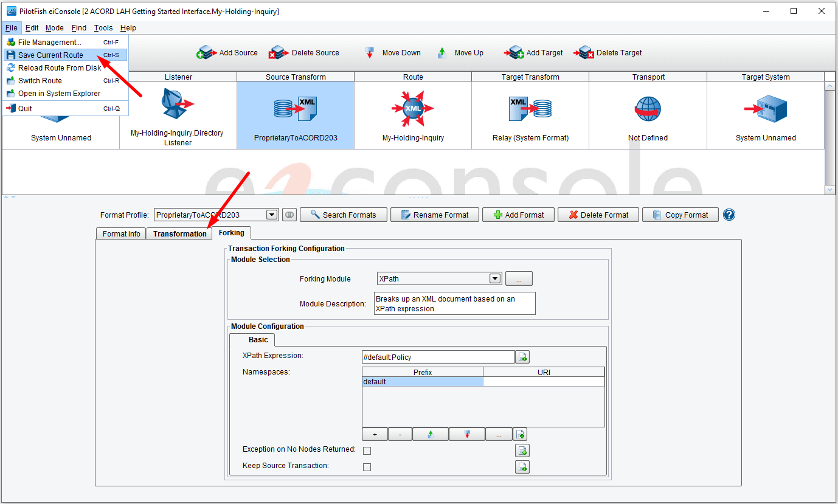Click the Add Target toolbar icon

point(514,53)
